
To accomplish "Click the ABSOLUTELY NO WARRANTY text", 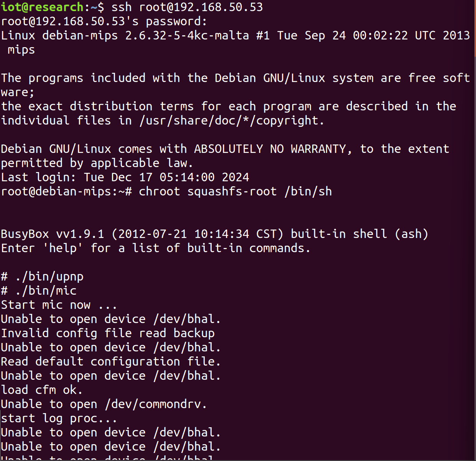I will tap(270, 149).
